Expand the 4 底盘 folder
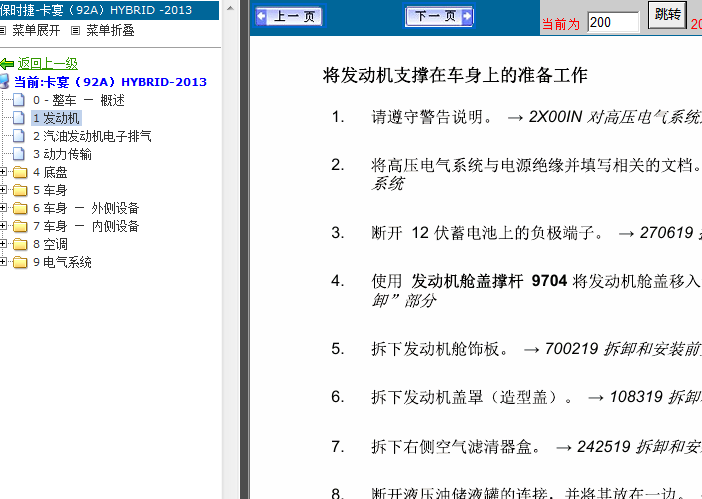This screenshot has height=499, width=702. pos(3,171)
